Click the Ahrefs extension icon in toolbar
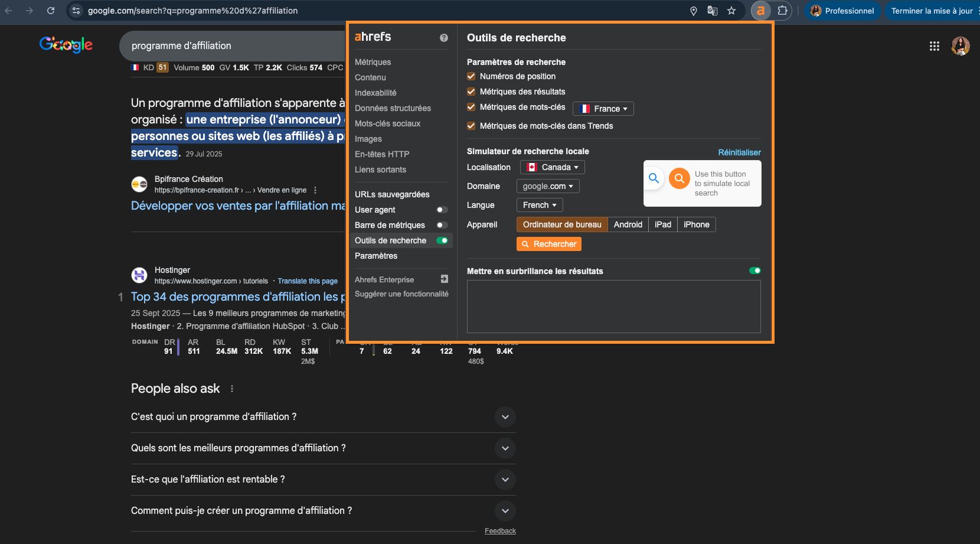Viewport: 980px width, 544px height. click(x=760, y=11)
